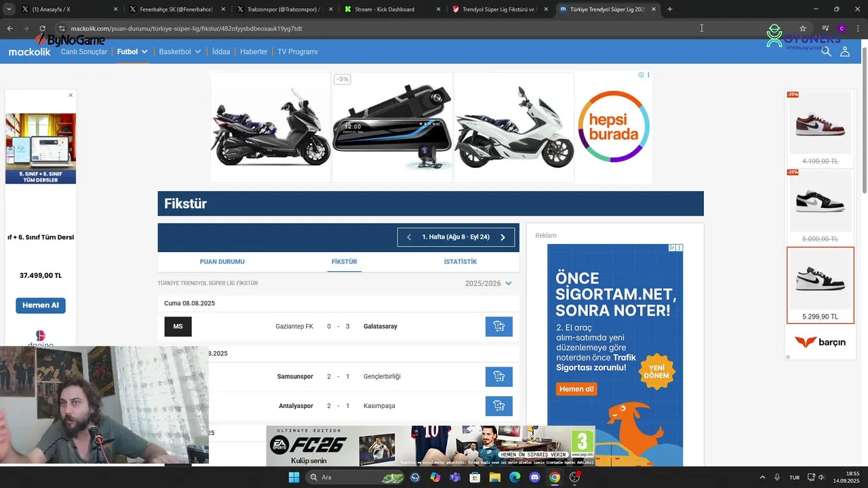This screenshot has height=488, width=868.
Task: Switch to Trabzonspor browser tab
Action: point(283,9)
